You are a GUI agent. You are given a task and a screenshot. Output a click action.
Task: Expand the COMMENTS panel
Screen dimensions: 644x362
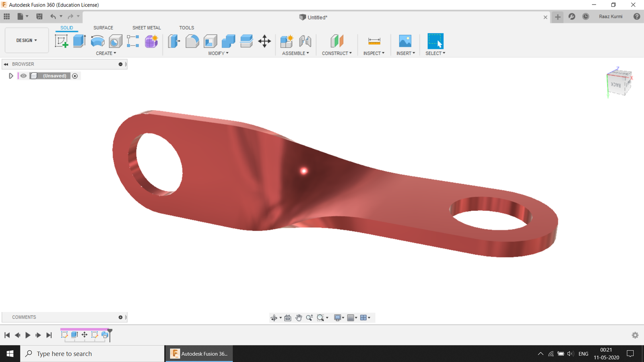tap(120, 317)
